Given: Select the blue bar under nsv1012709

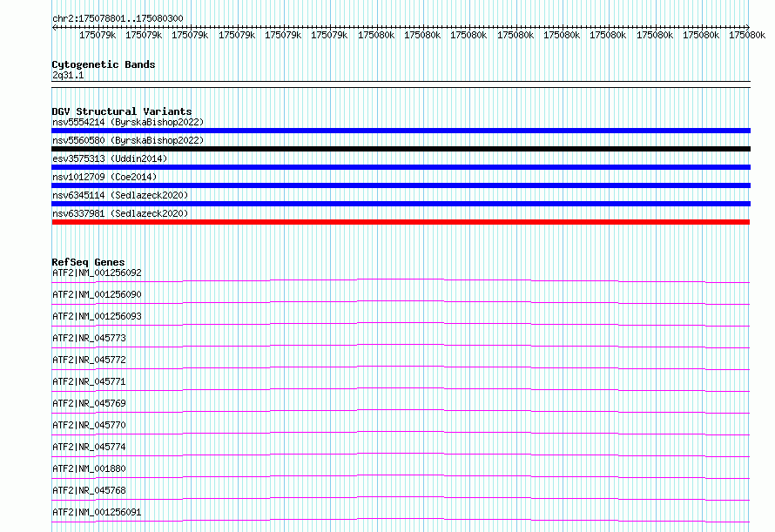Looking at the screenshot, I should pyautogui.click(x=401, y=185).
